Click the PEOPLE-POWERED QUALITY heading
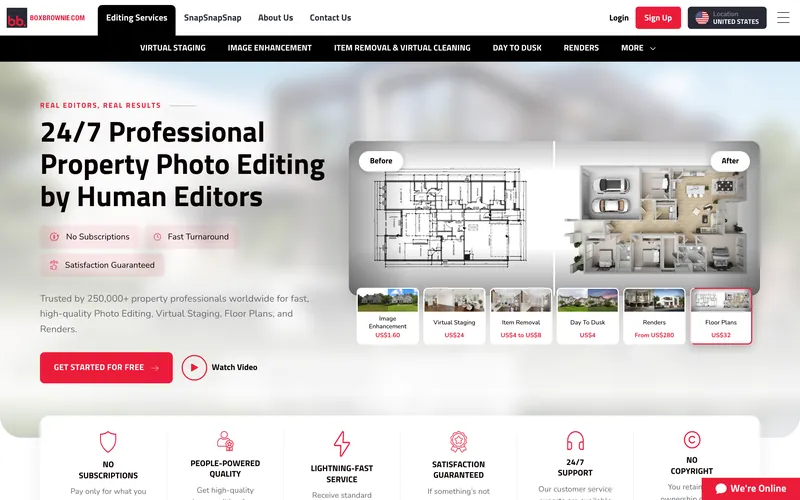This screenshot has height=500, width=800. [x=225, y=468]
